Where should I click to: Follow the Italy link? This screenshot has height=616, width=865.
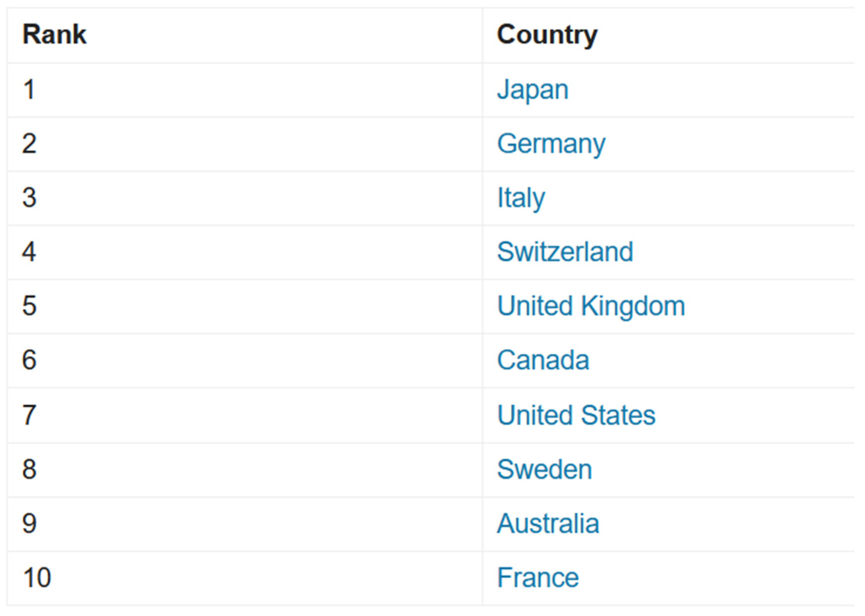(x=521, y=198)
